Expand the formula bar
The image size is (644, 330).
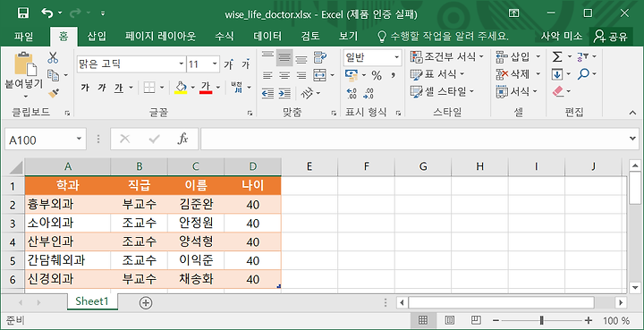point(632,139)
